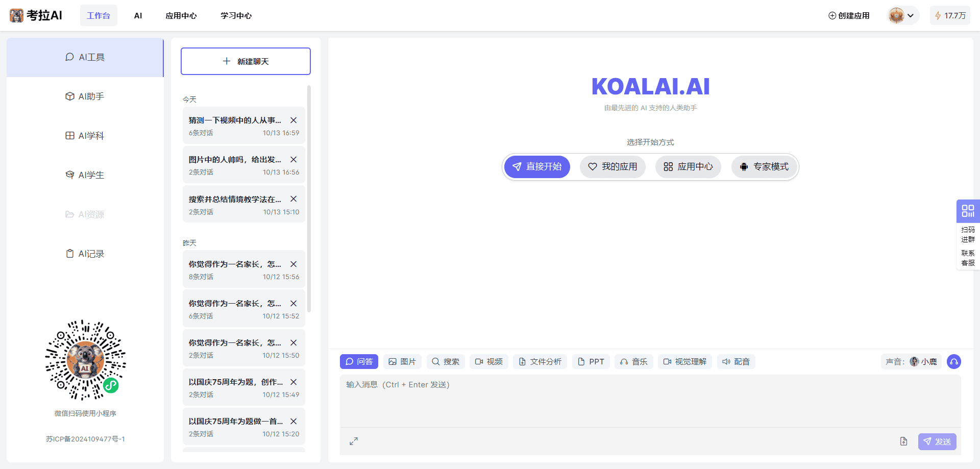The image size is (980, 469).
Task: Click 联系客服 on the right edge
Action: pyautogui.click(x=968, y=258)
